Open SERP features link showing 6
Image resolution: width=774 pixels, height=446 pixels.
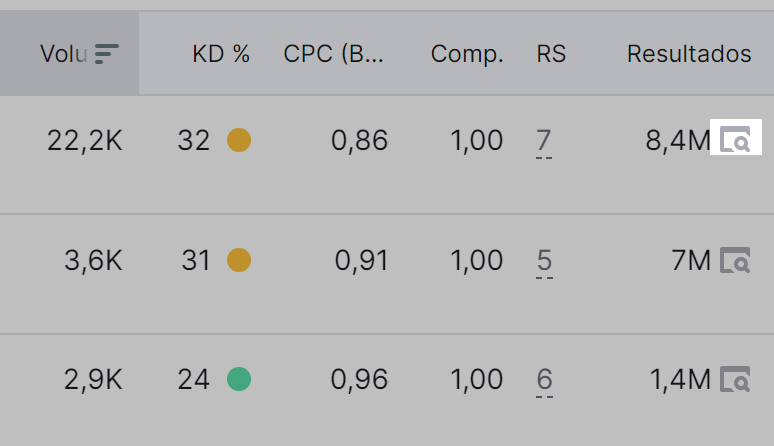pos(544,381)
